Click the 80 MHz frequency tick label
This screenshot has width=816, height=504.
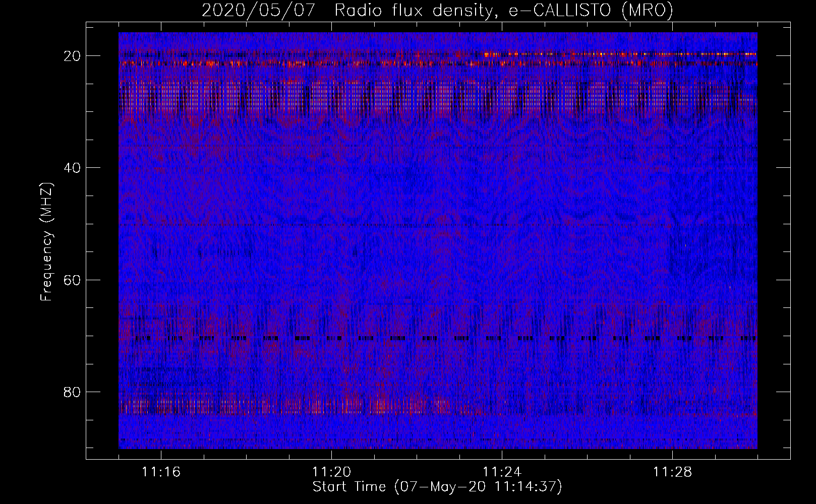(72, 392)
